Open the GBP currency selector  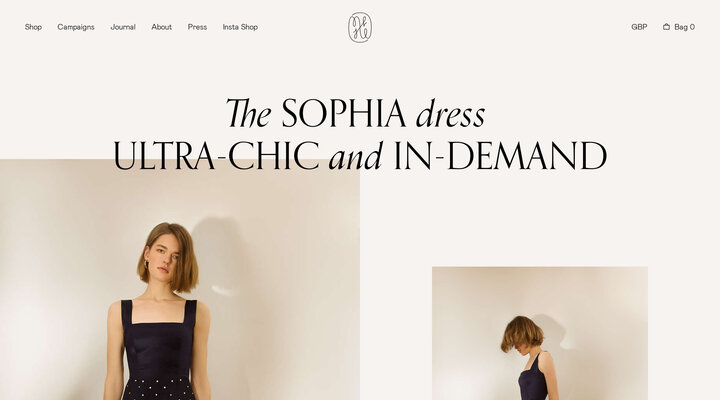639,27
